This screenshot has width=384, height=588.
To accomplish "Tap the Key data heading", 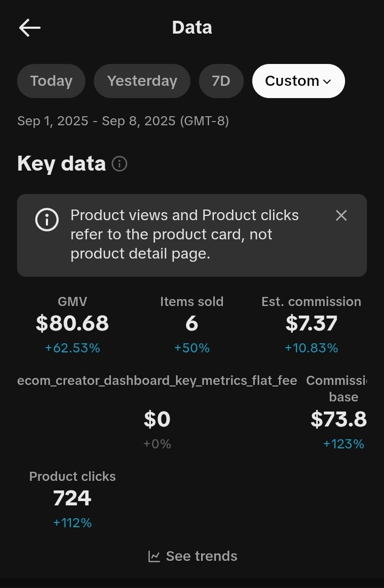I will coord(61,164).
